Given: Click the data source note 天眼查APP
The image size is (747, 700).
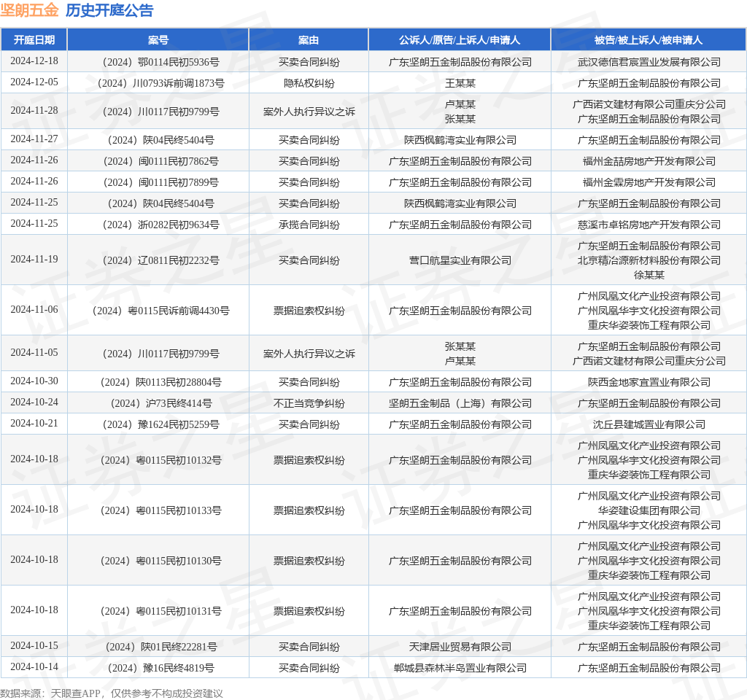Looking at the screenshot, I should tap(75, 693).
